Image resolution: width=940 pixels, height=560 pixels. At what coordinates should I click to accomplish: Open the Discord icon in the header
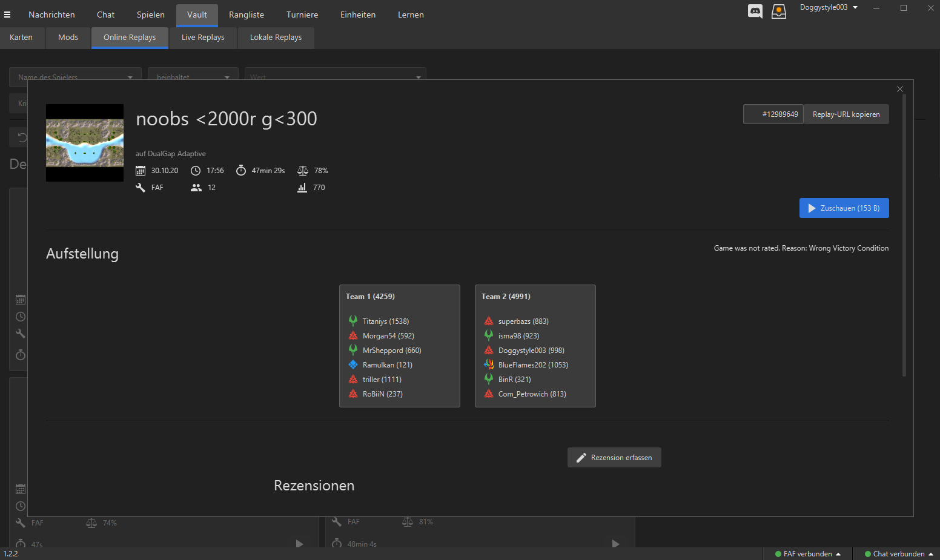pos(755,11)
